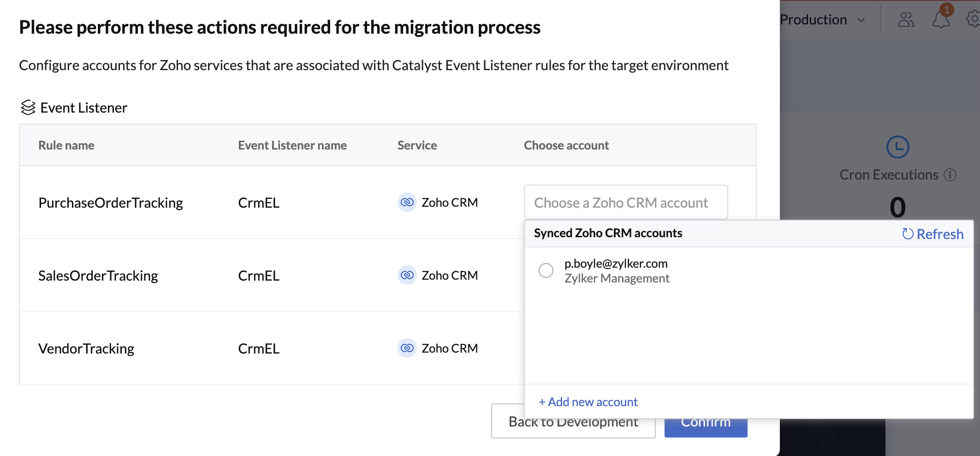980x456 pixels.
Task: Click the Zoho CRM icon for SalesOrderTracking
Action: click(x=406, y=275)
